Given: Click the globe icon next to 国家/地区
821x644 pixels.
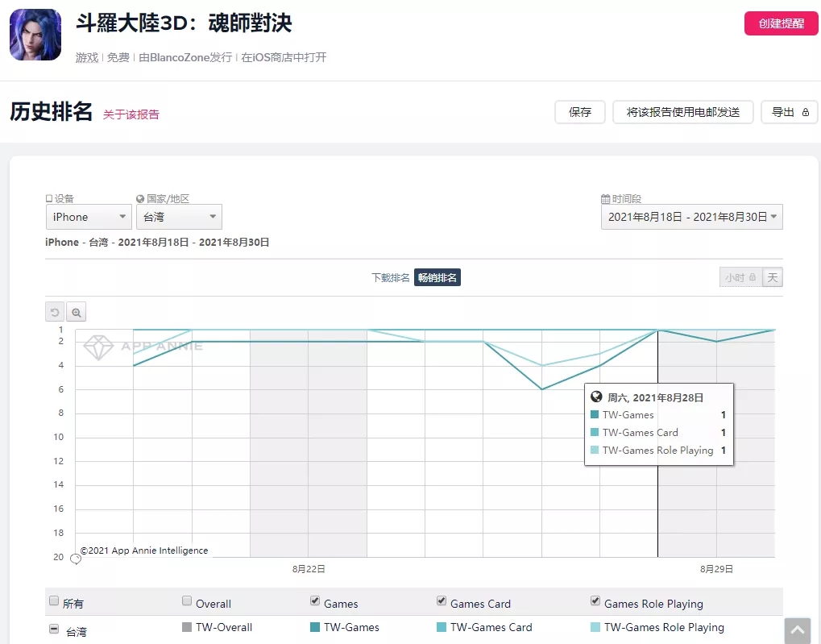Looking at the screenshot, I should pyautogui.click(x=140, y=199).
